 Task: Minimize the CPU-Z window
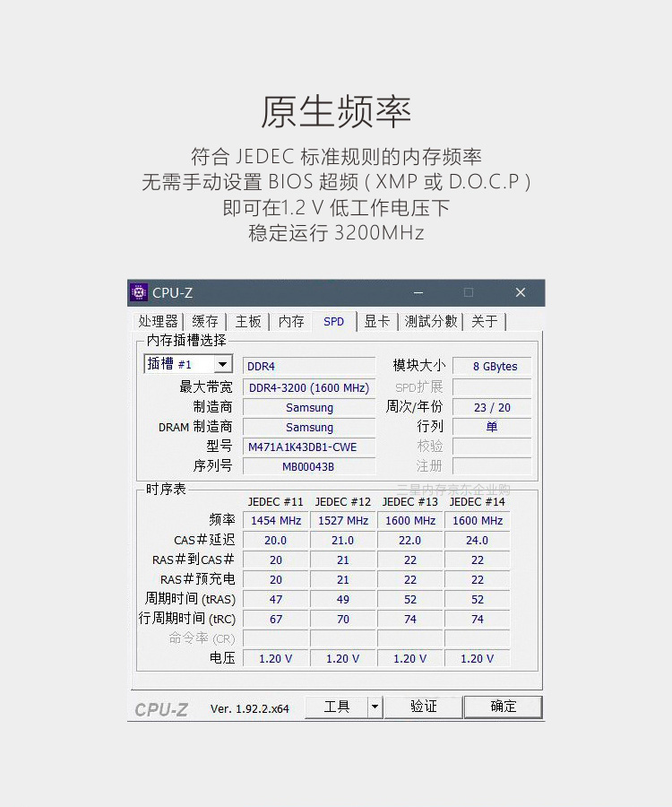(x=418, y=293)
